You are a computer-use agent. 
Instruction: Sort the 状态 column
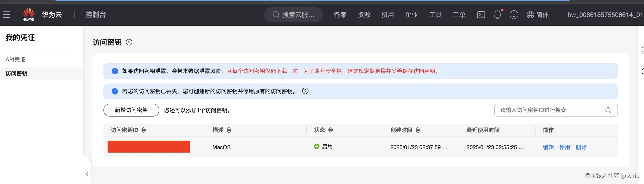click(330, 130)
